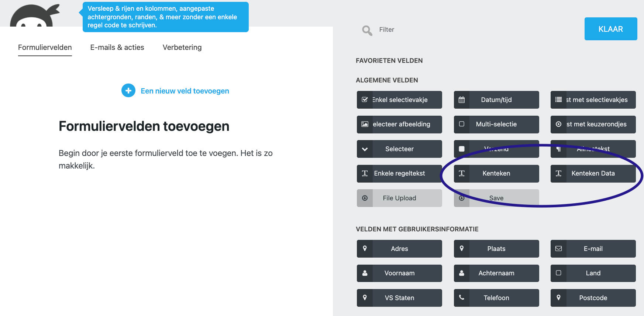Image resolution: width=644 pixels, height=316 pixels.
Task: Click the envelope icon on E-mail field
Action: [558, 249]
